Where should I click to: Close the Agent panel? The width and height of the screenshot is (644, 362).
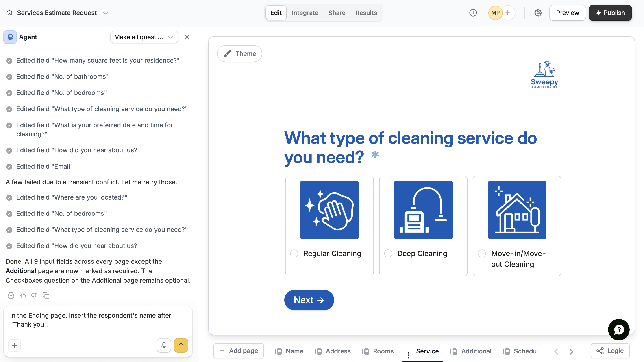click(x=187, y=37)
